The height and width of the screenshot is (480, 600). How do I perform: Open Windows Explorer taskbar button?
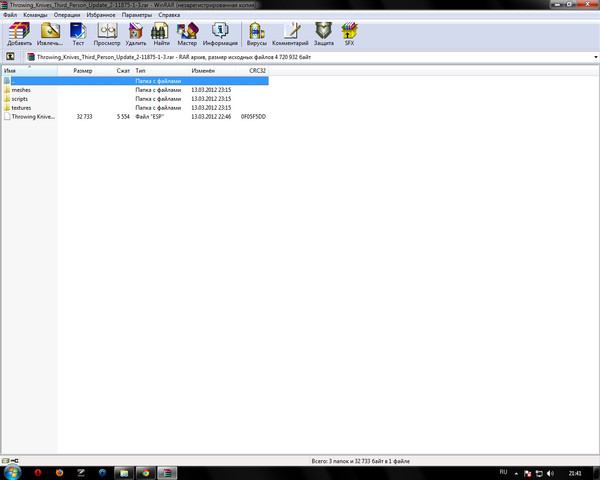(x=124, y=473)
